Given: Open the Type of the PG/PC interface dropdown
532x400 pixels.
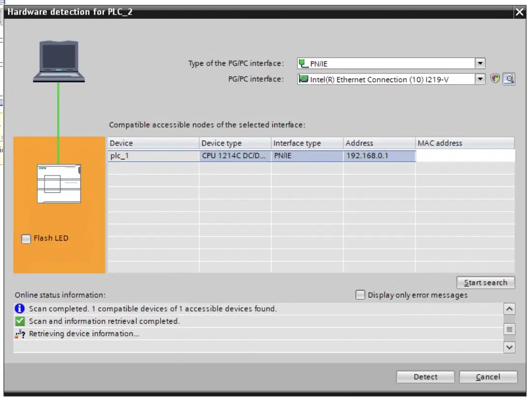Looking at the screenshot, I should point(480,63).
